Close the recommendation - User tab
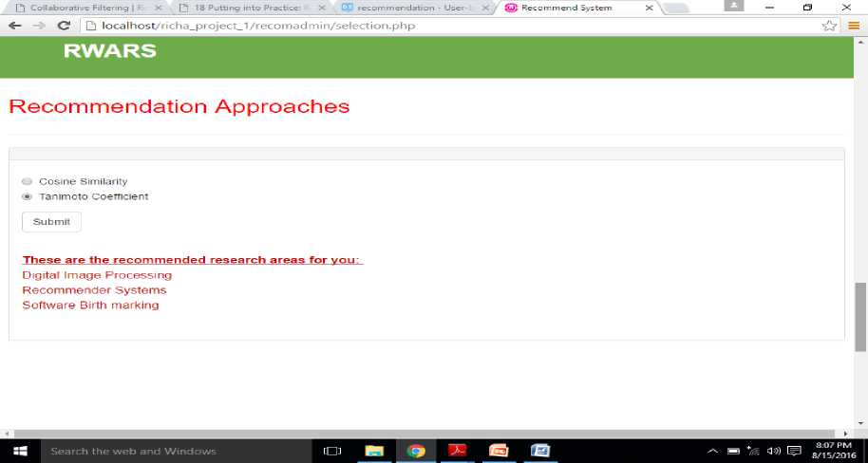 tap(485, 8)
